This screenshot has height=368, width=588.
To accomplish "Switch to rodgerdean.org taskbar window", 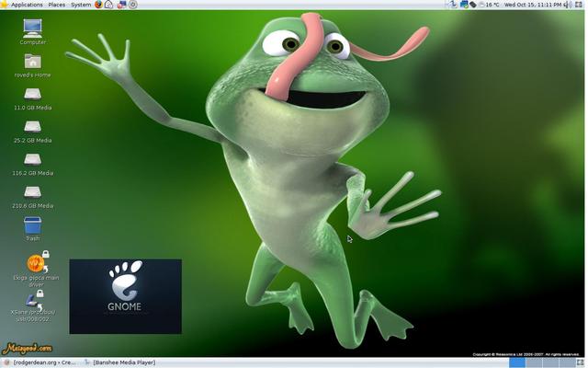I will click(40, 362).
